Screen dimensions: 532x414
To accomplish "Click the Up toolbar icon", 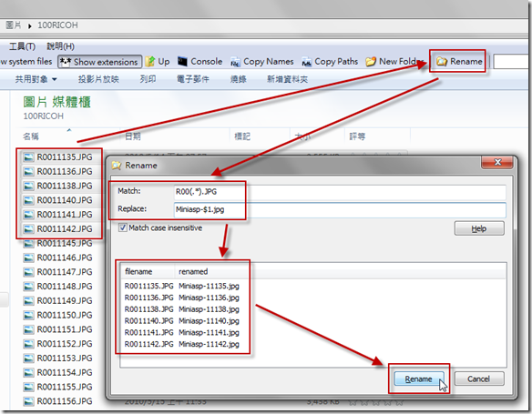I will pyautogui.click(x=150, y=62).
